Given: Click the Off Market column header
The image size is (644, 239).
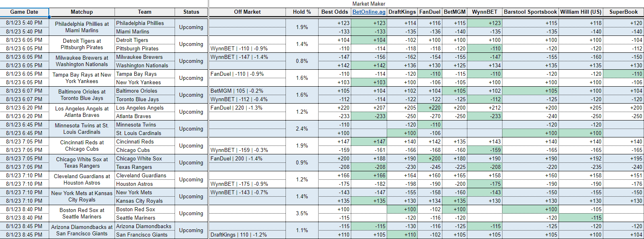Looking at the screenshot, I should [247, 12].
